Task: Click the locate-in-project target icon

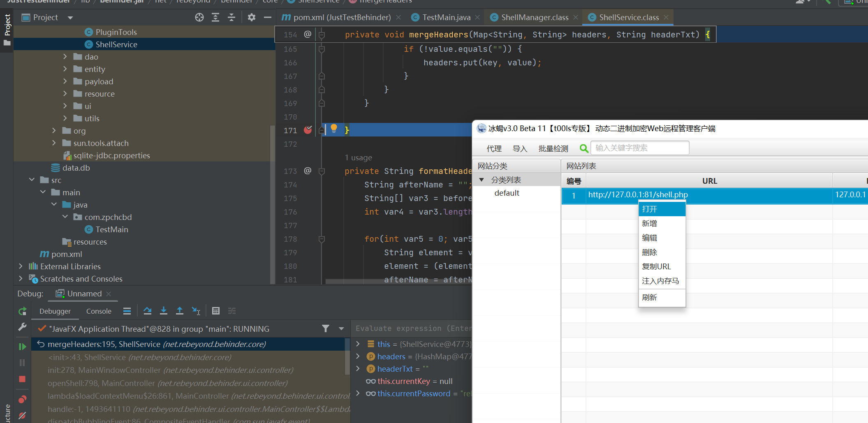Action: pos(199,17)
